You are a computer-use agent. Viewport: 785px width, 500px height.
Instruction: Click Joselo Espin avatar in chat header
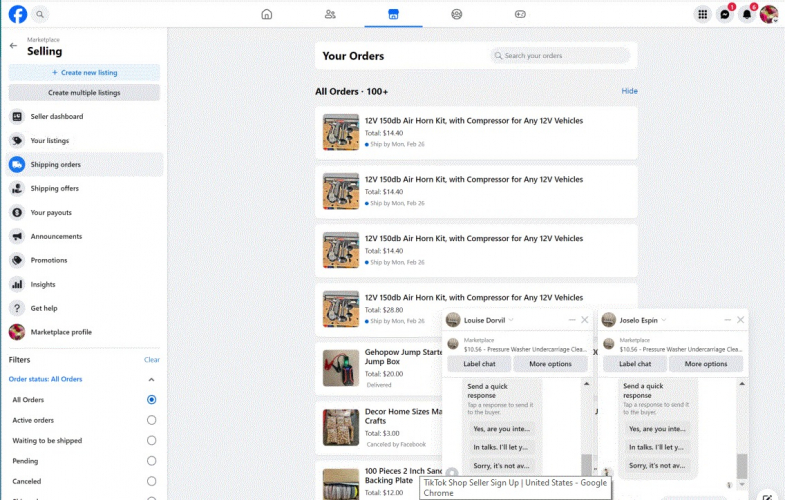pos(609,320)
